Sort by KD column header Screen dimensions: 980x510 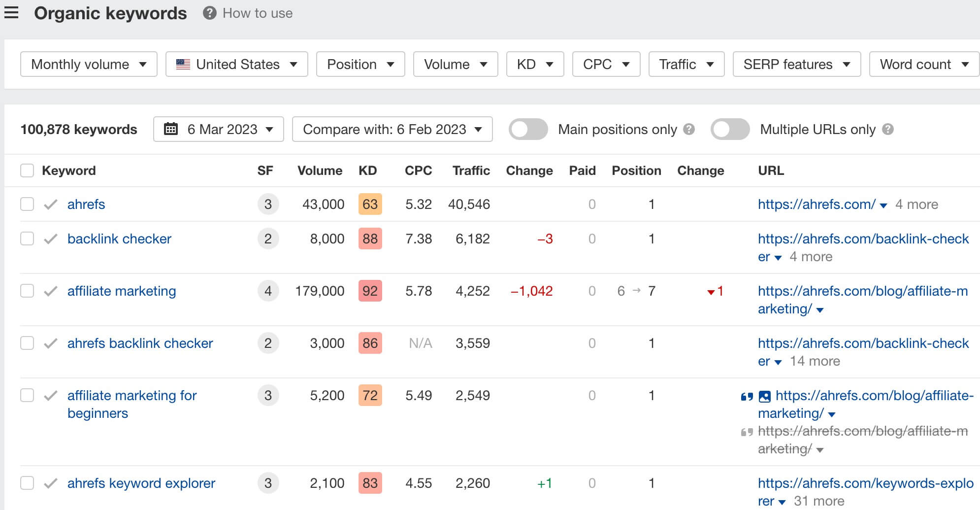click(x=367, y=170)
